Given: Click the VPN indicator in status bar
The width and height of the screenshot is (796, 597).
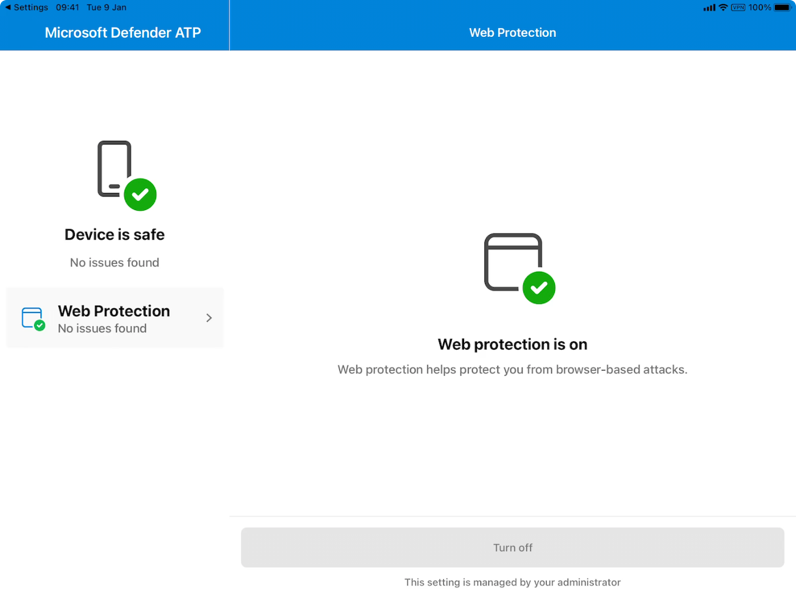Looking at the screenshot, I should tap(738, 7).
